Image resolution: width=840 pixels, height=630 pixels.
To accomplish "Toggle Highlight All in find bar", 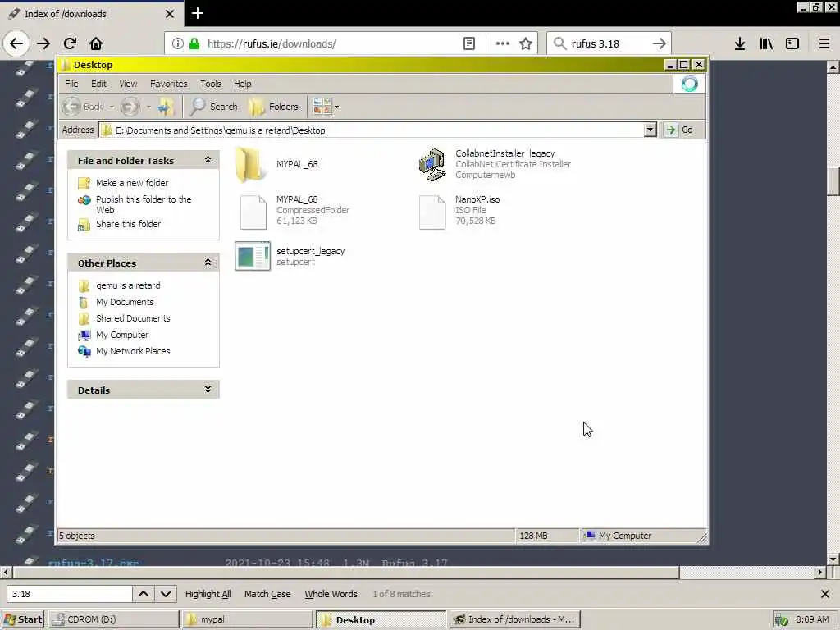I will [x=208, y=594].
